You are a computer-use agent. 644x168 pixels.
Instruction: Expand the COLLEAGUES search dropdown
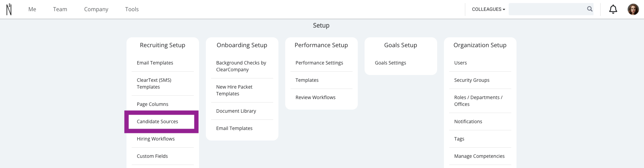488,9
